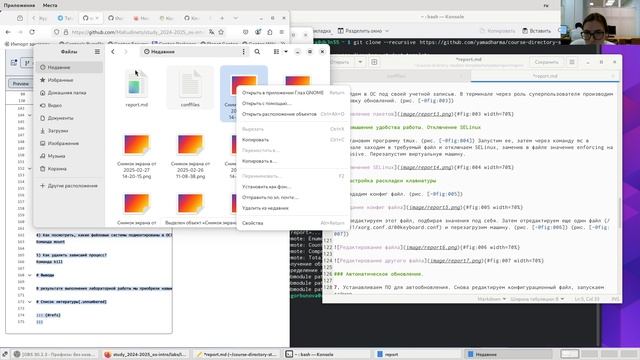Choose Открыть с помощью… in context menu

pyautogui.click(x=293, y=103)
